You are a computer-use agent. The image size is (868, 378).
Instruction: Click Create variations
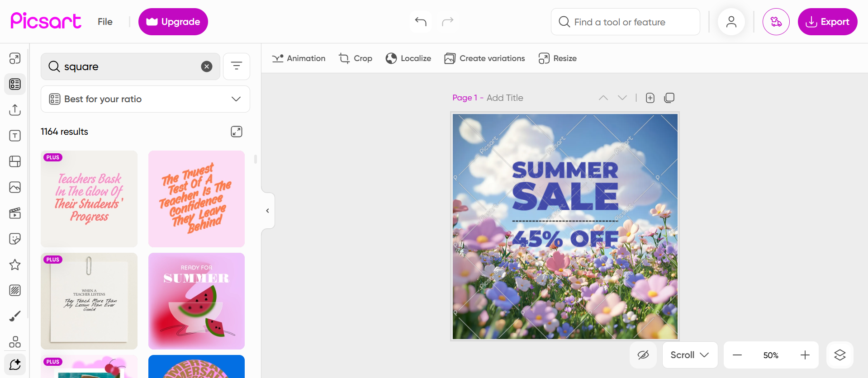(484, 58)
